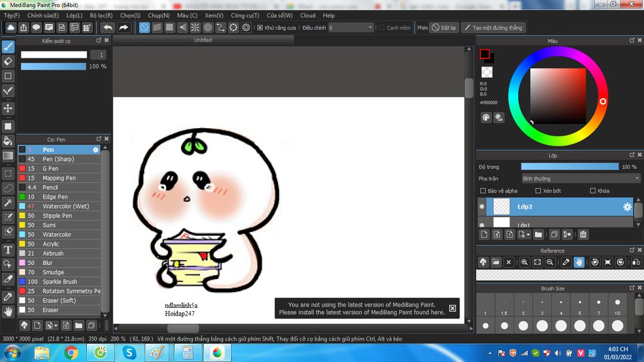This screenshot has height=362, width=644.
Task: Open the Bộ lọc(R) menu
Action: [x=101, y=15]
